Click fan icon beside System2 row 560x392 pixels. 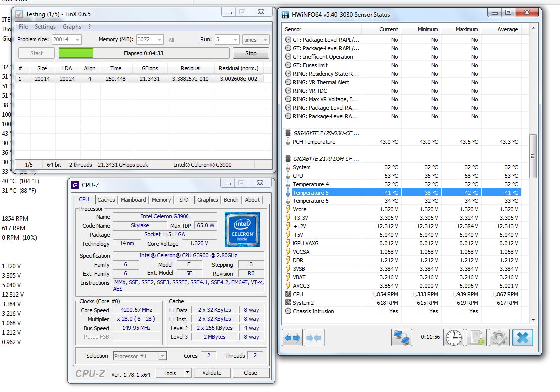[x=288, y=303]
